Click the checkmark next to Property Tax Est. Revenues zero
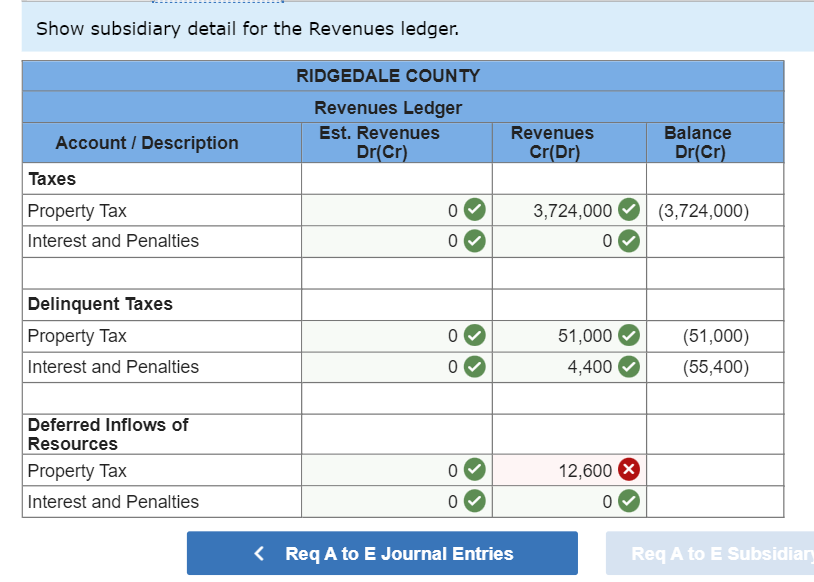Image resolution: width=814 pixels, height=582 pixels. [474, 210]
